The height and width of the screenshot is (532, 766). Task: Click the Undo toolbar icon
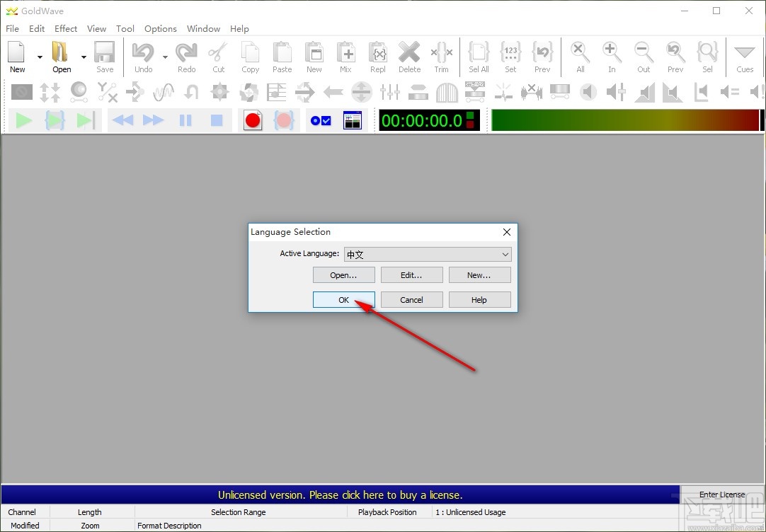click(143, 52)
